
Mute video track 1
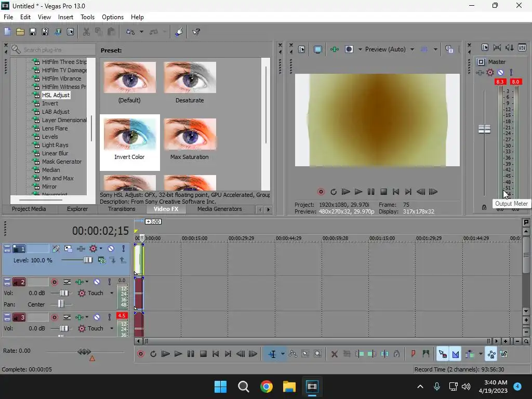pyautogui.click(x=111, y=249)
